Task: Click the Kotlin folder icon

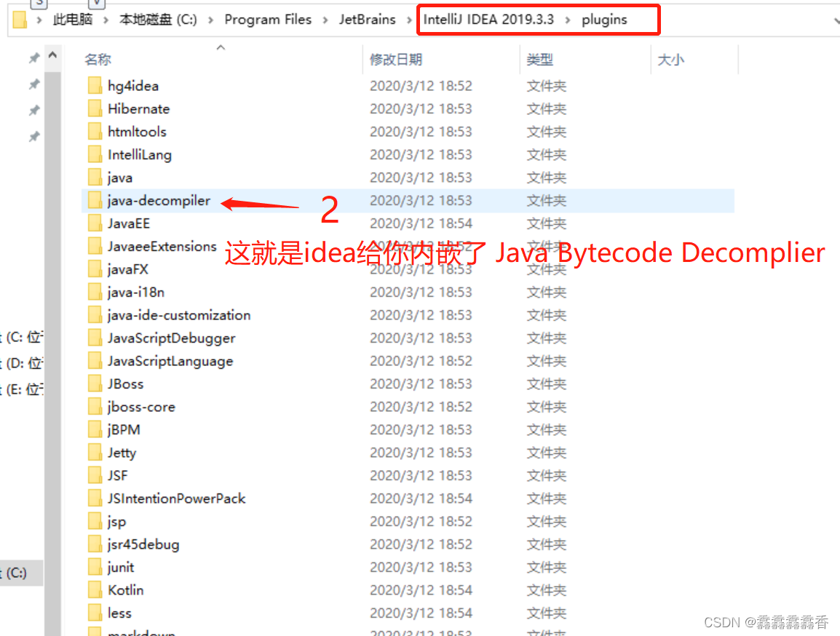Action: [x=95, y=590]
